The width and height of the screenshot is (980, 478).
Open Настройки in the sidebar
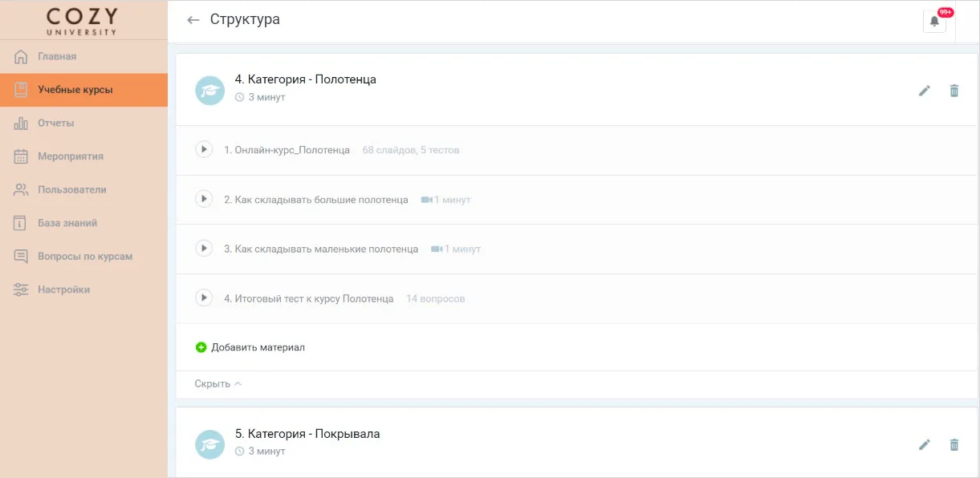(x=63, y=290)
